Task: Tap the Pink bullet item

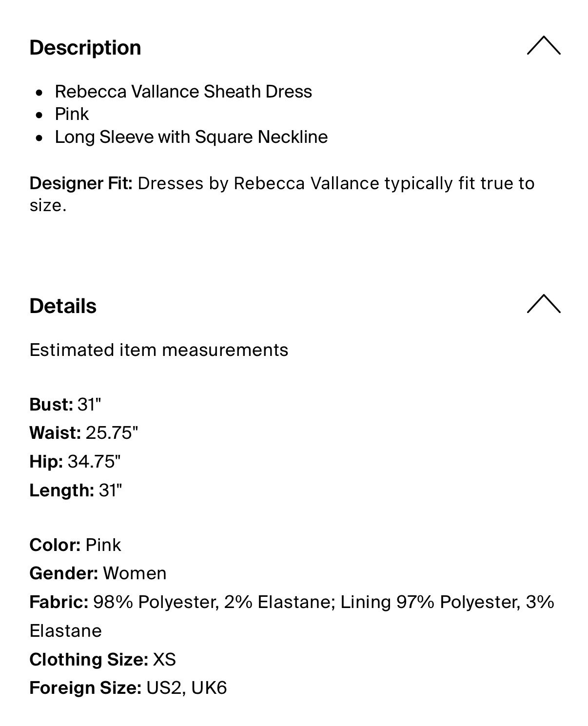Action: tap(72, 114)
